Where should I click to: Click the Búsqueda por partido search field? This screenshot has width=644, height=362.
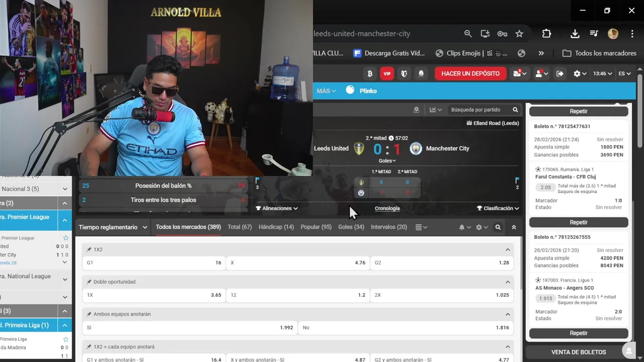tap(478, 110)
